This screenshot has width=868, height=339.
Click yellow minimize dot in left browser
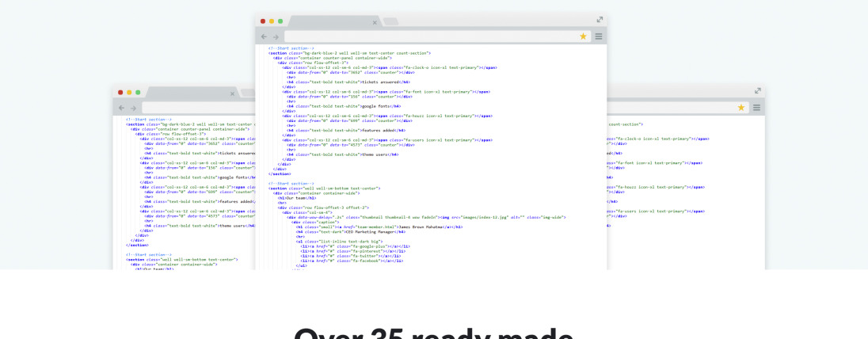[x=129, y=92]
